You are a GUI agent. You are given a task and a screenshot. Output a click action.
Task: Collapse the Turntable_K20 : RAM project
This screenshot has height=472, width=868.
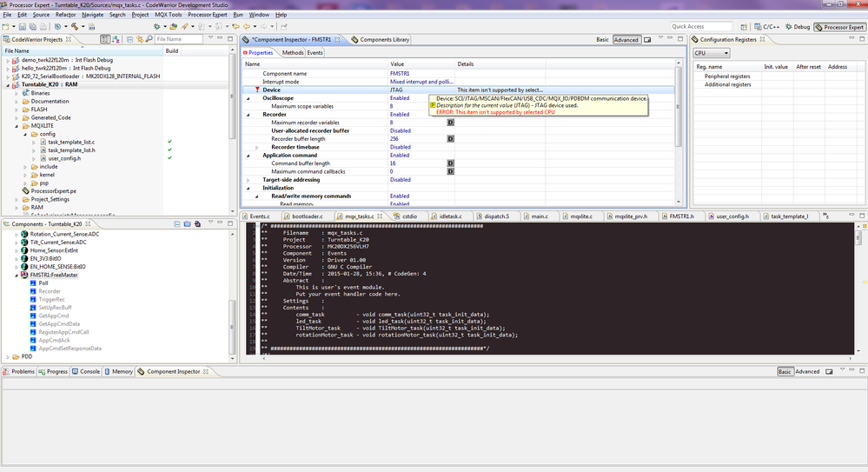point(8,85)
